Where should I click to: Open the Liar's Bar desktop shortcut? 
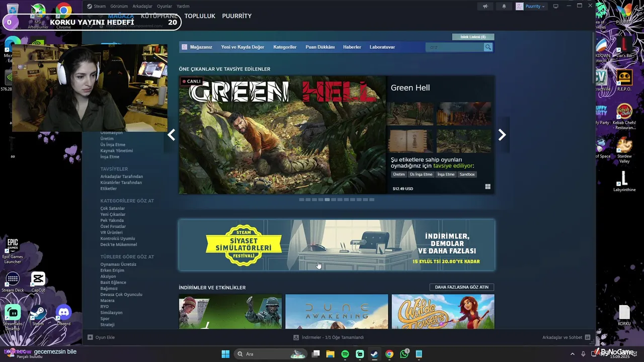coord(624,47)
